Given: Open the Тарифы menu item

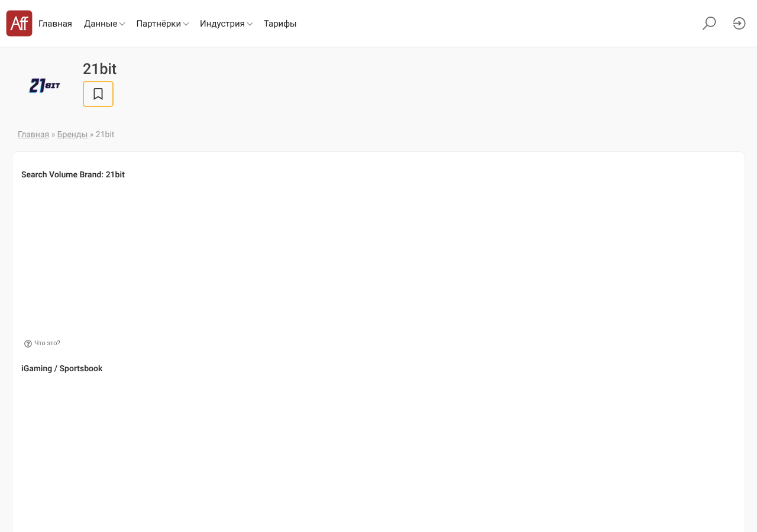Looking at the screenshot, I should pyautogui.click(x=280, y=24).
